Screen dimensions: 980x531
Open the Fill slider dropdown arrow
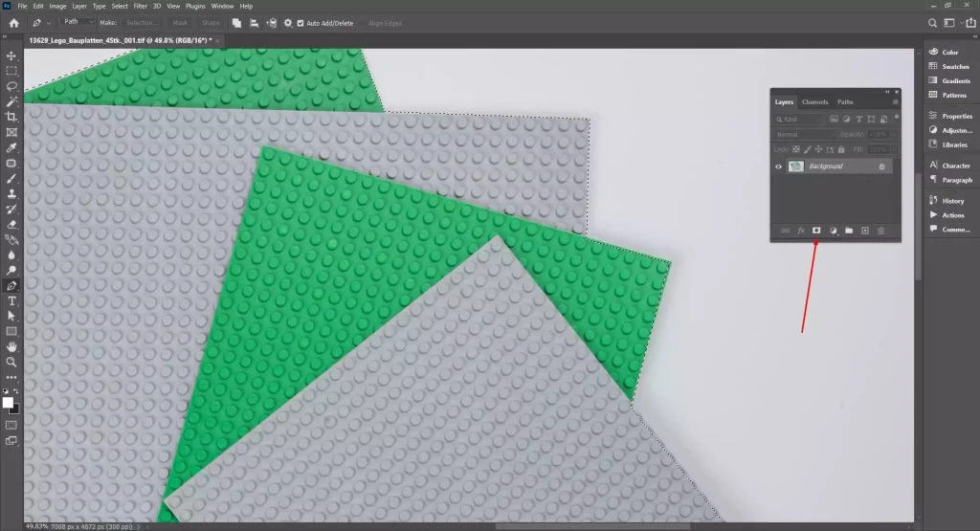coord(894,149)
